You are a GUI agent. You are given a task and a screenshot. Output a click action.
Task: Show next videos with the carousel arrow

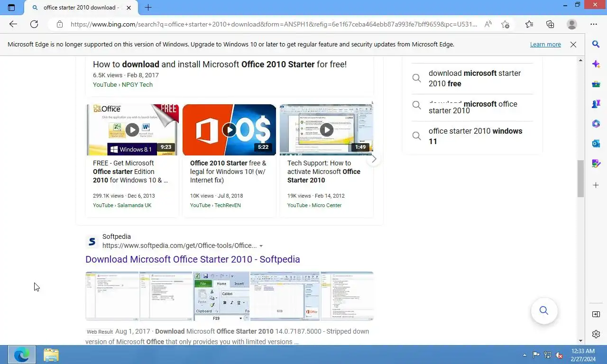(374, 159)
